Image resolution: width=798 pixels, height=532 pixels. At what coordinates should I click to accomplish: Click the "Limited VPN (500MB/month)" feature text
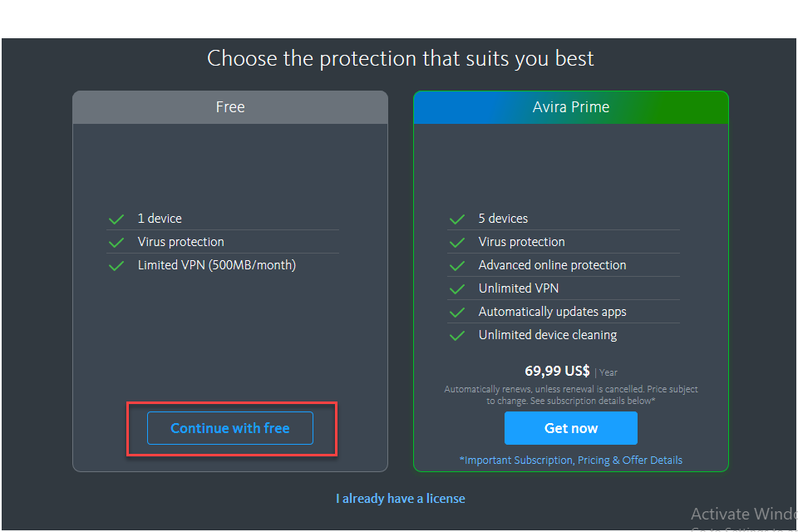[x=216, y=265]
